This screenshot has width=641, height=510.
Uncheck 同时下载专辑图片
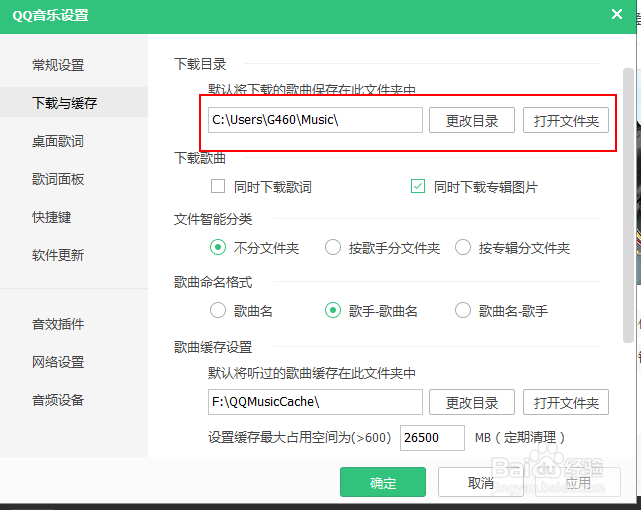point(418,186)
